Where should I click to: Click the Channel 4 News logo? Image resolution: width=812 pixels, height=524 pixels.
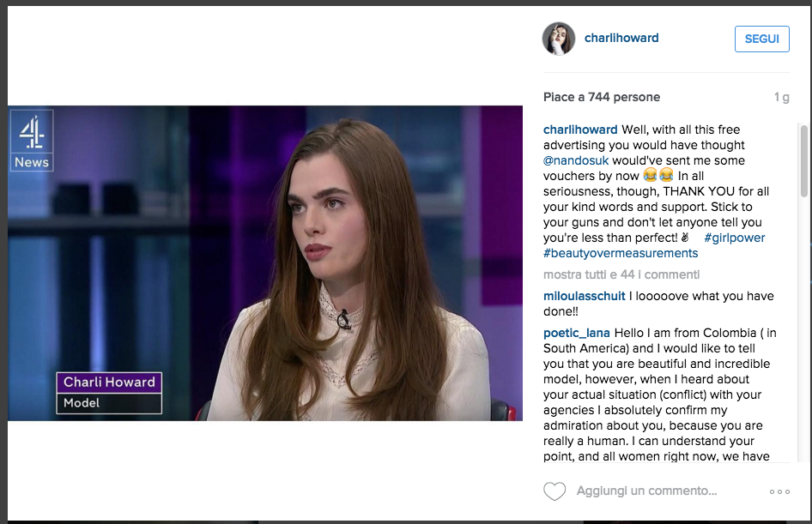tap(32, 140)
